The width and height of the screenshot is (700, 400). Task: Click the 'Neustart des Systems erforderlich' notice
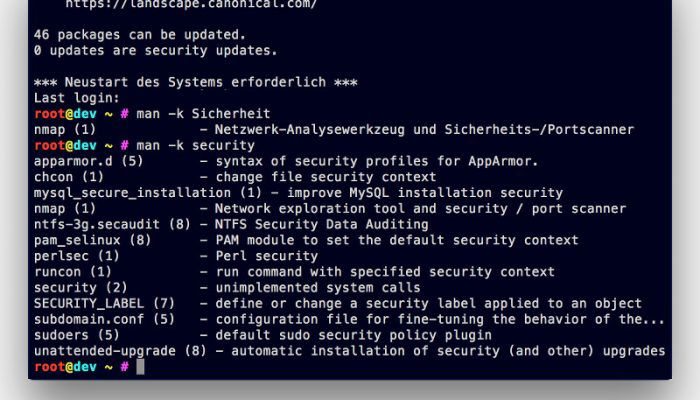196,82
